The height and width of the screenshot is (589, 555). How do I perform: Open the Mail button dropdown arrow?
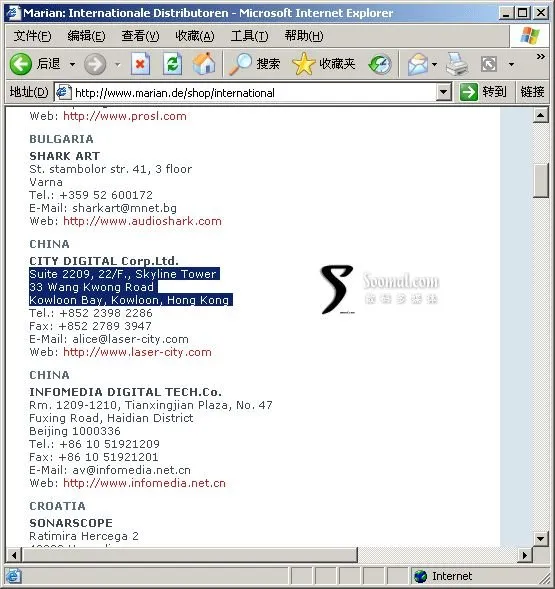click(x=434, y=65)
